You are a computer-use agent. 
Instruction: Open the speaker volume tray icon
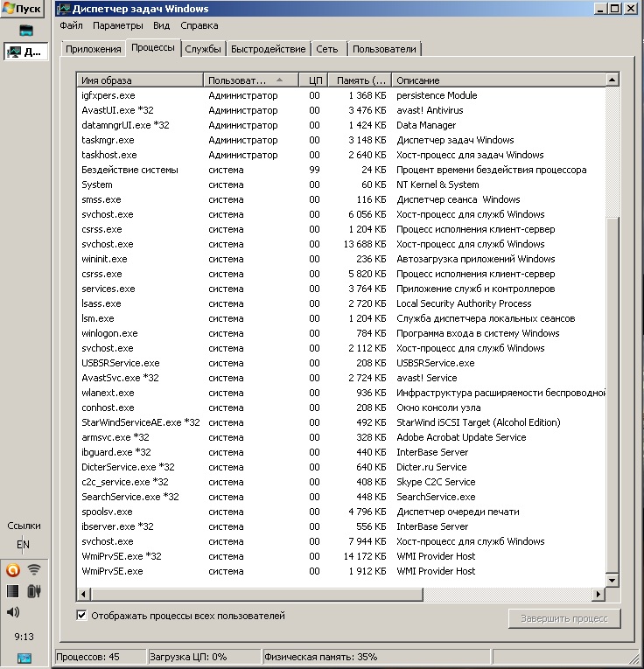point(13,612)
